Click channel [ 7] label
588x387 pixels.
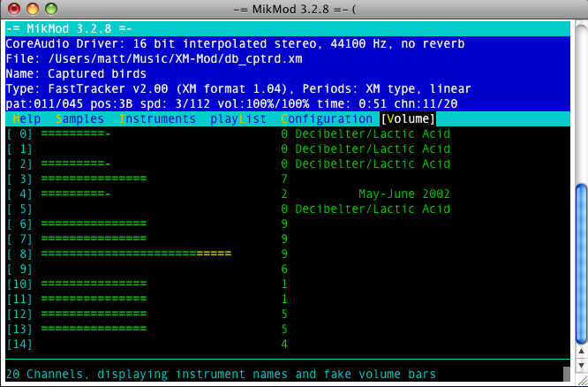20,239
